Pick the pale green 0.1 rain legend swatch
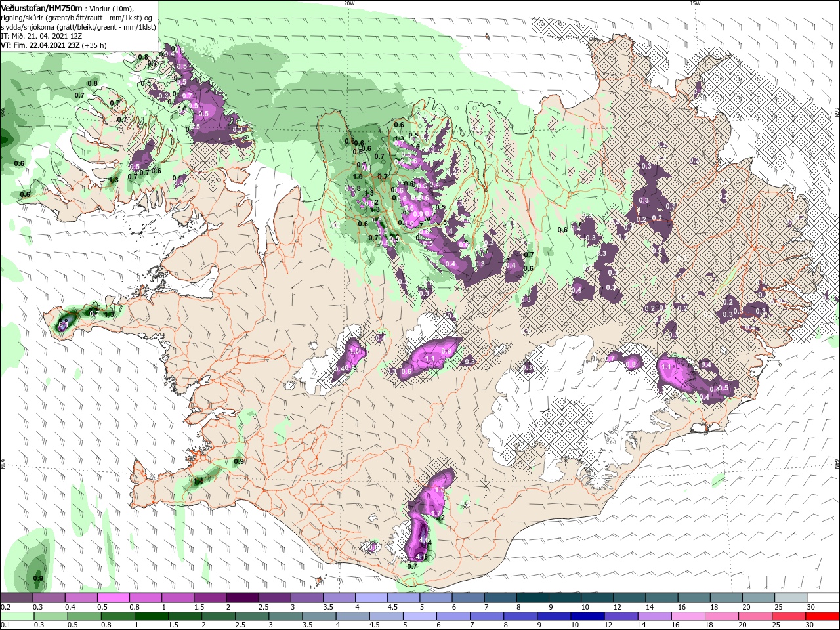Viewport: 840px width, 630px height. [x=17, y=616]
